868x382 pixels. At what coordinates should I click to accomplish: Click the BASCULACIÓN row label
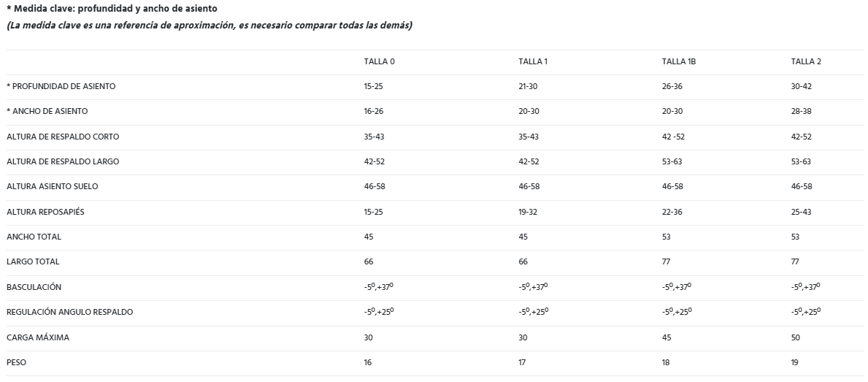coord(34,287)
